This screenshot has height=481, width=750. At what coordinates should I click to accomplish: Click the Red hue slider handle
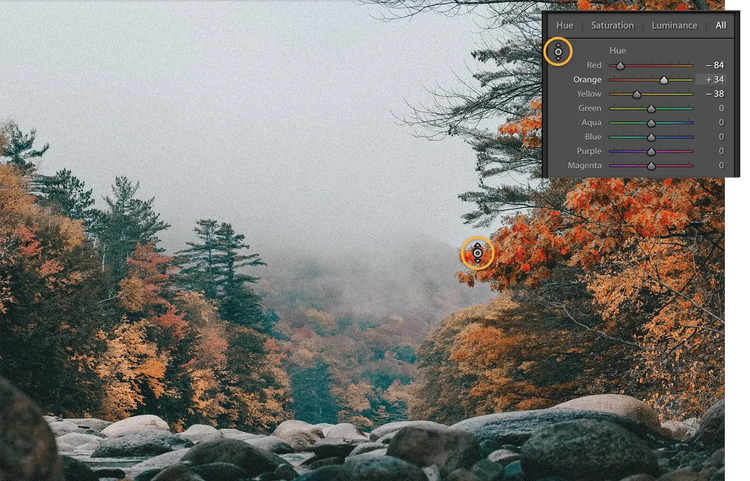pos(620,66)
